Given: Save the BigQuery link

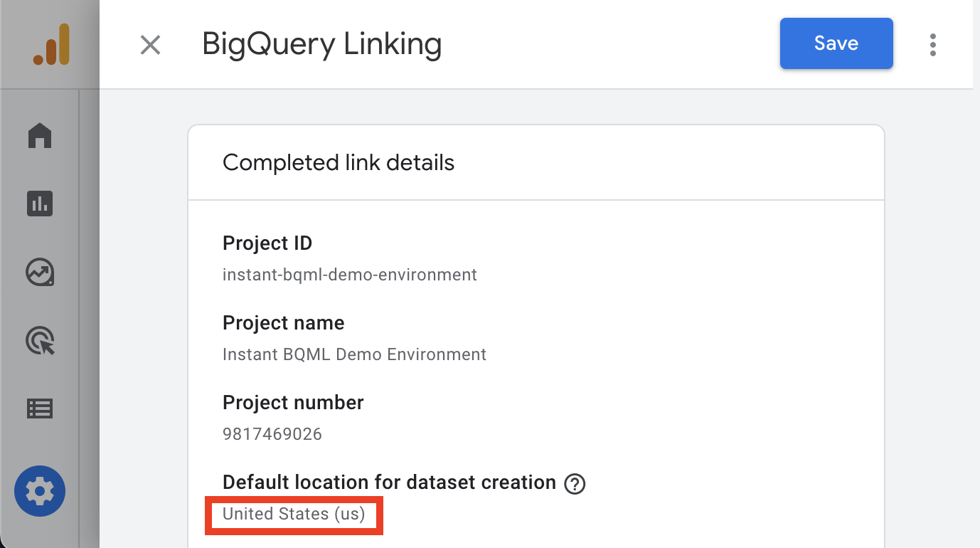Looking at the screenshot, I should [x=836, y=43].
